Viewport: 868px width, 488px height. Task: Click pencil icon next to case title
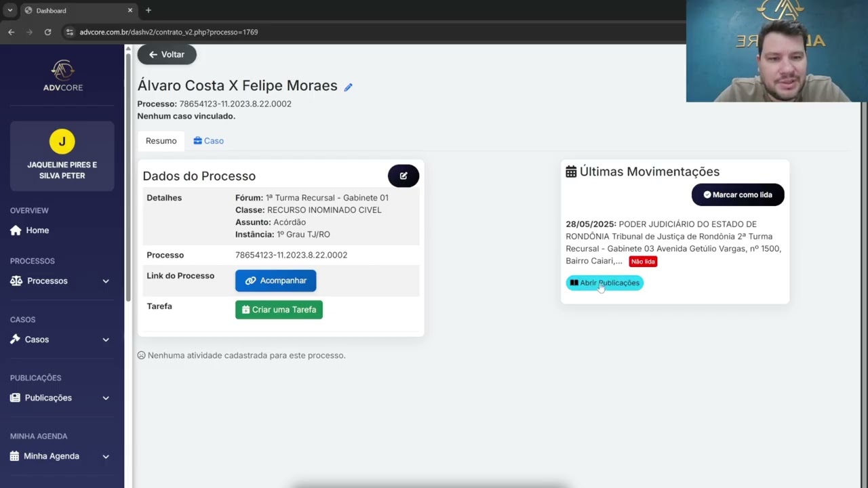348,87
